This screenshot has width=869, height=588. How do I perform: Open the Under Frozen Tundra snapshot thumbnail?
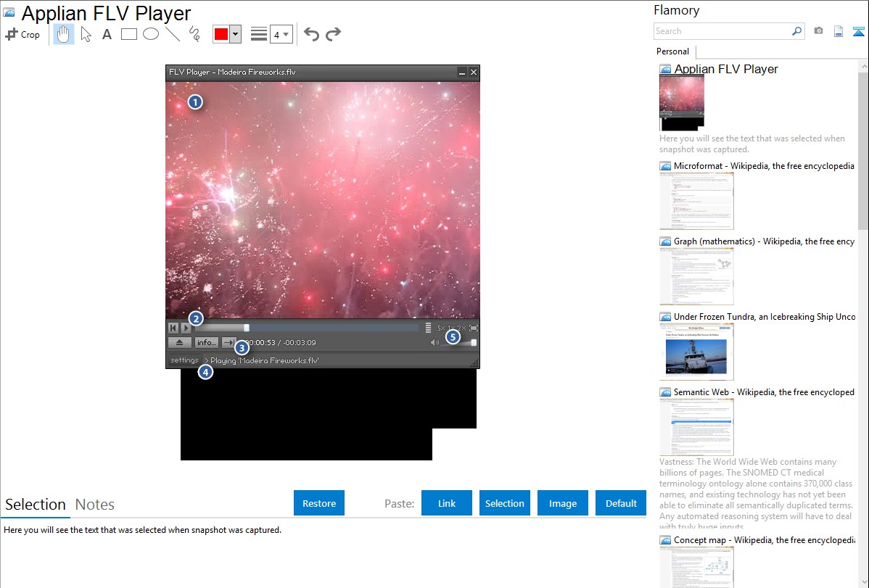click(x=696, y=352)
